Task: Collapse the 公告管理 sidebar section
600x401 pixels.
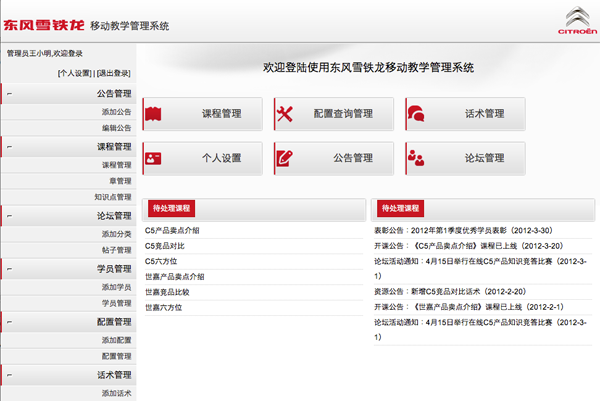Action: (10, 94)
